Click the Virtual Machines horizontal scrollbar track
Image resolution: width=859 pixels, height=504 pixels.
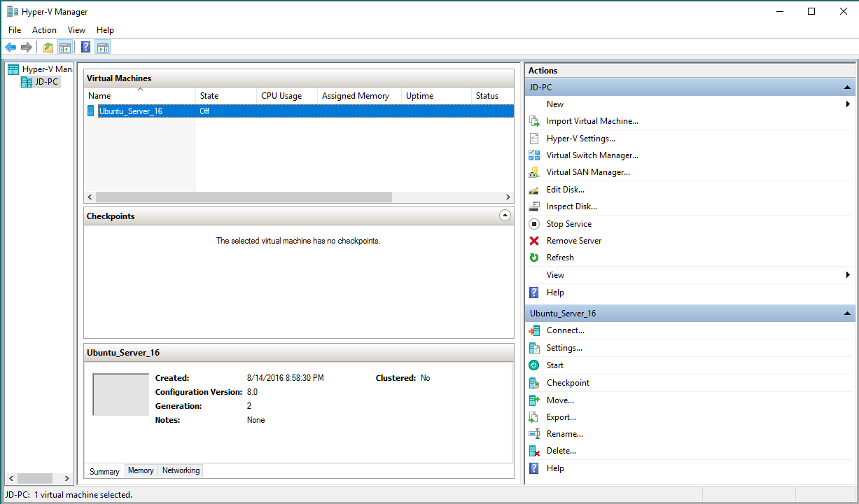[299, 197]
